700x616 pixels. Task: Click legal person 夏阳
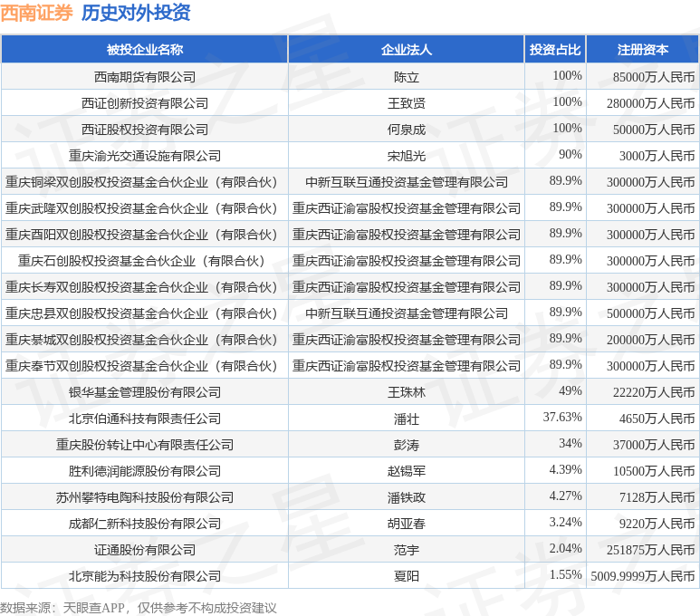coord(407,576)
